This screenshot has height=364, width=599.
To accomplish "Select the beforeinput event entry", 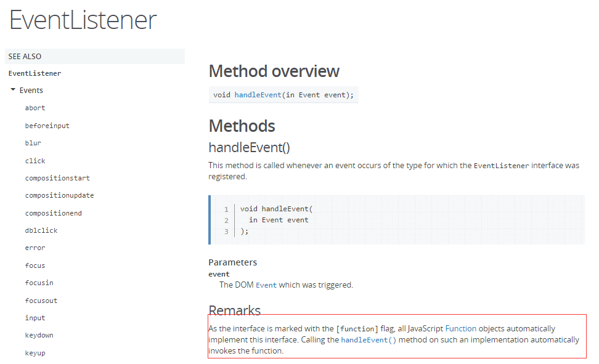I will [x=47, y=126].
